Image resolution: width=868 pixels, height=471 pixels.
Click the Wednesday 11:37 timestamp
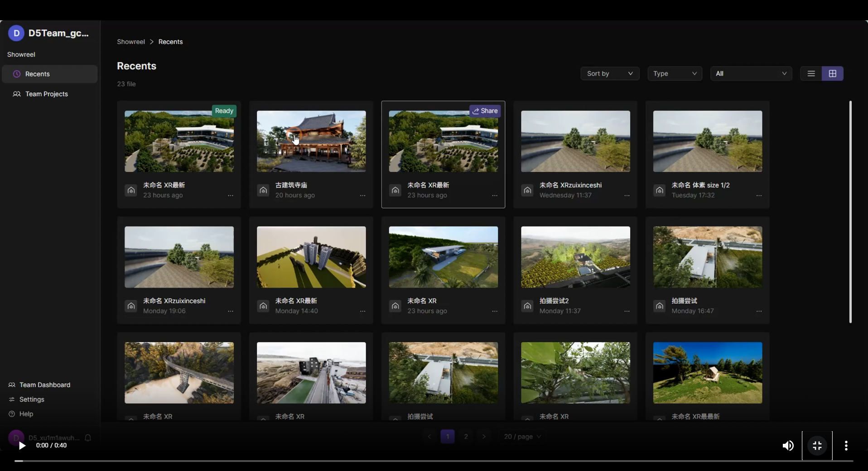click(x=565, y=195)
